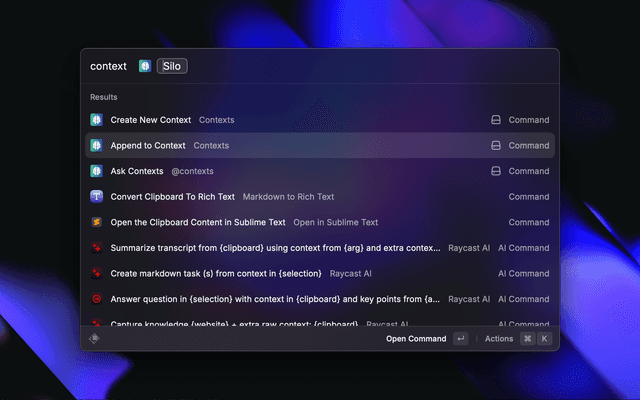Click the tray icon beside Create New Context
This screenshot has height=400, width=640.
[495, 120]
